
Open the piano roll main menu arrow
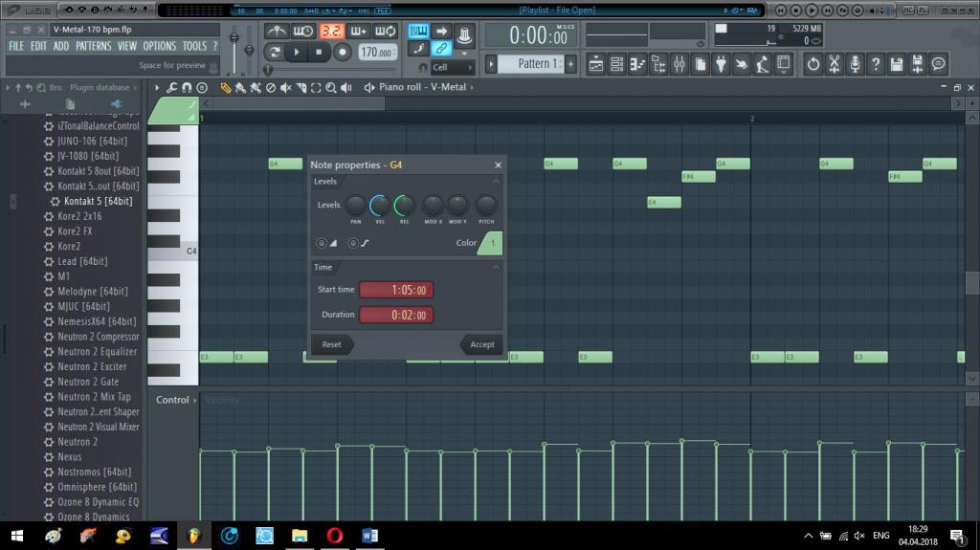pyautogui.click(x=158, y=87)
